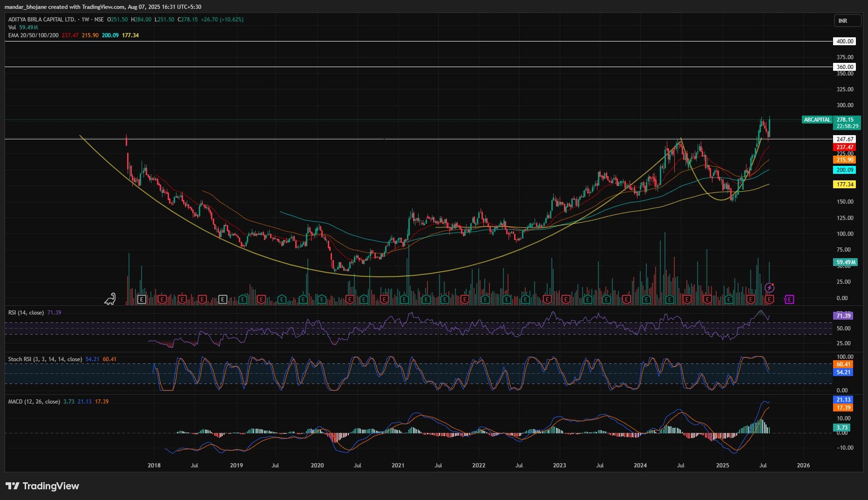Click the purple upcoming earnings E marker
Screen dimensions: 868x500
coord(789,299)
